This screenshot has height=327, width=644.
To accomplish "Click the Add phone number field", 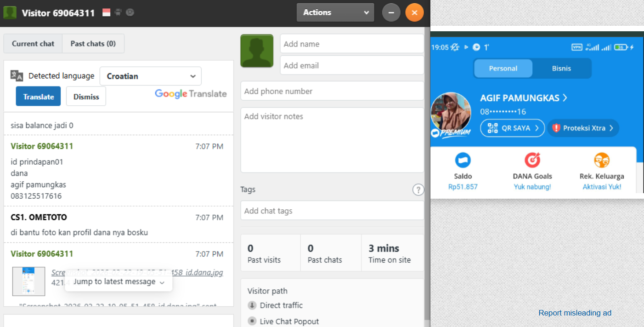I will point(332,91).
